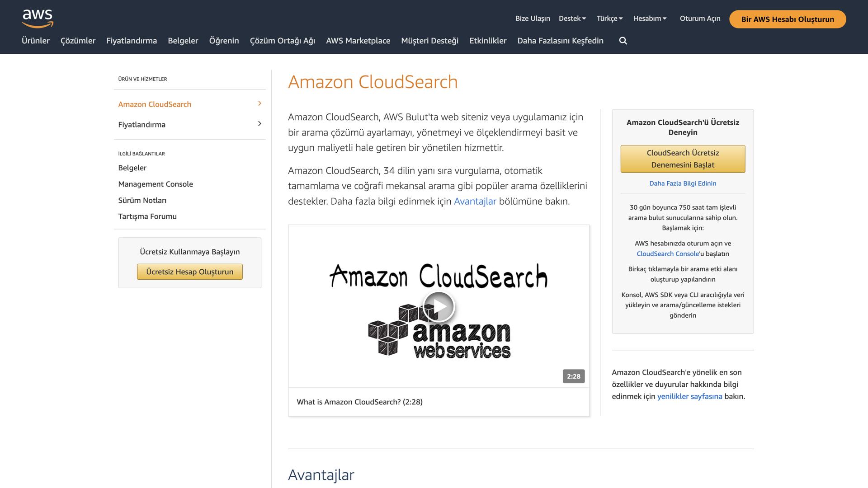868x488 pixels.
Task: Open the Avantajlar link in the text
Action: pyautogui.click(x=475, y=201)
